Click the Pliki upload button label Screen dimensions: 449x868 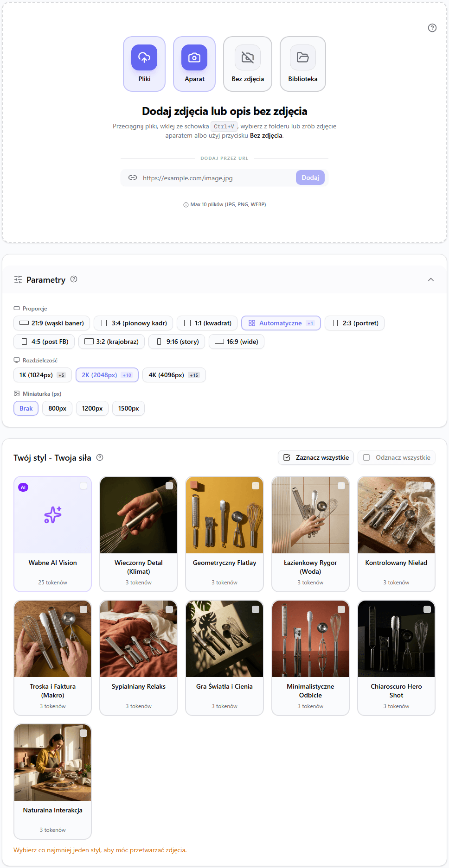point(144,79)
